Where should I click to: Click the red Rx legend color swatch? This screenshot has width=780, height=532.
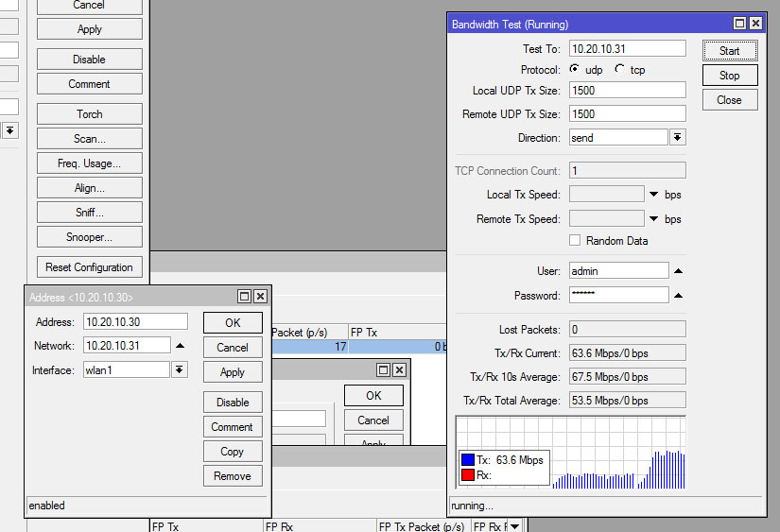tap(468, 474)
